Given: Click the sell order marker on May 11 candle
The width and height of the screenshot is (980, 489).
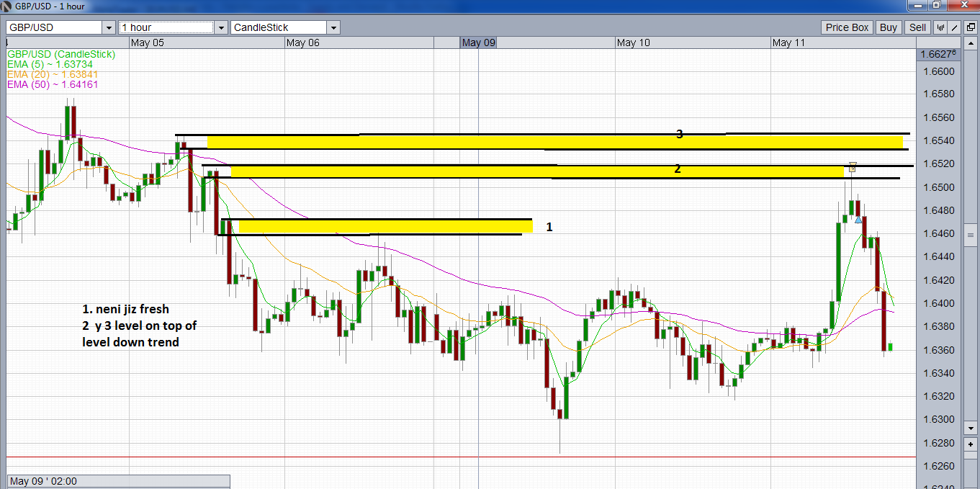Looking at the screenshot, I should pyautogui.click(x=853, y=166).
